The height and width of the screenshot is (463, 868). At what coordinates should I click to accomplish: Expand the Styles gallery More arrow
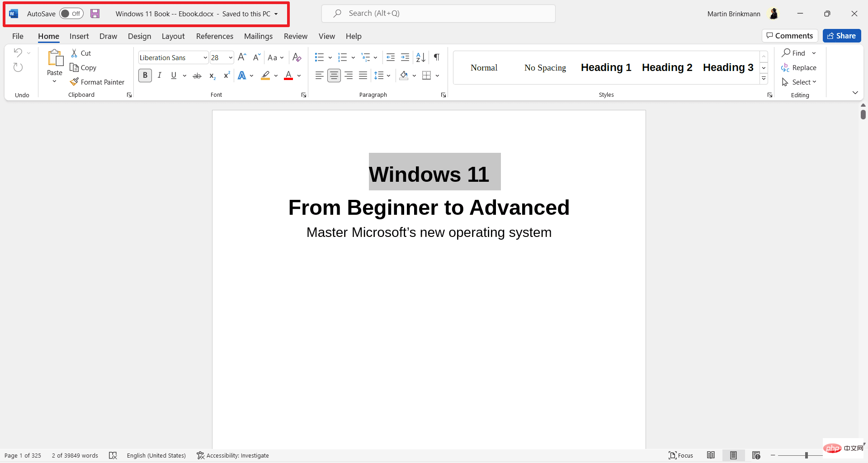click(x=764, y=79)
